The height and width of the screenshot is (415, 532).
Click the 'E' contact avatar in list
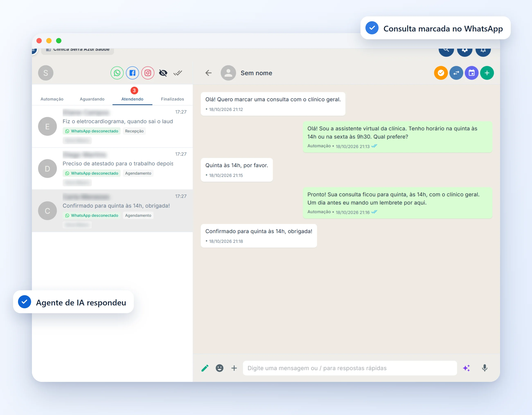(x=47, y=126)
